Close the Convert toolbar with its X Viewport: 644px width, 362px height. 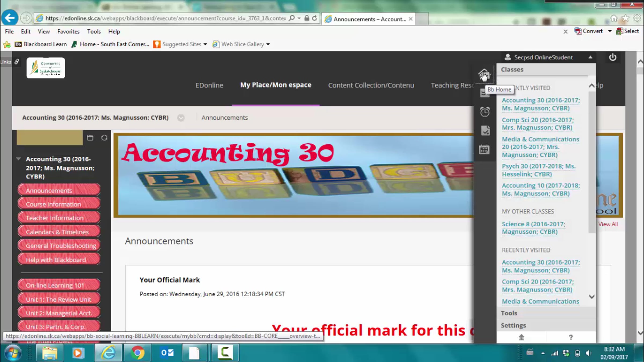click(565, 32)
